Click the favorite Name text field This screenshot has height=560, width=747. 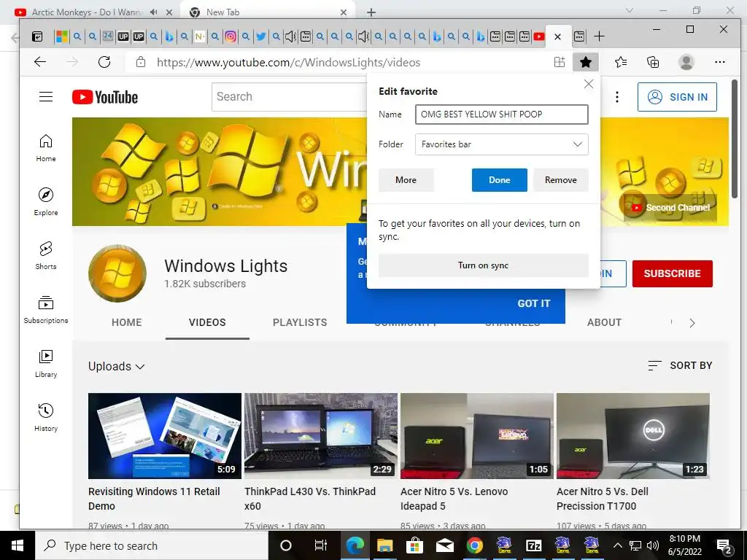tap(502, 114)
